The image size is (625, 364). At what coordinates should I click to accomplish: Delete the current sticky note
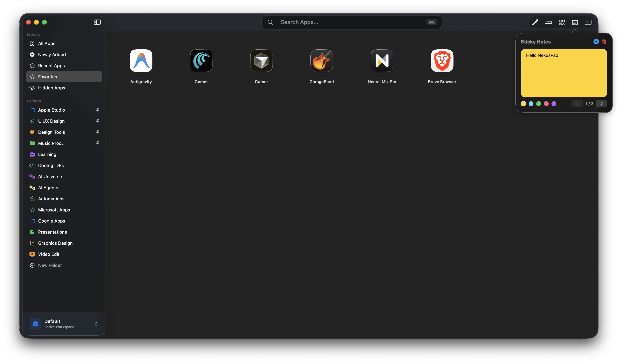[x=604, y=42]
